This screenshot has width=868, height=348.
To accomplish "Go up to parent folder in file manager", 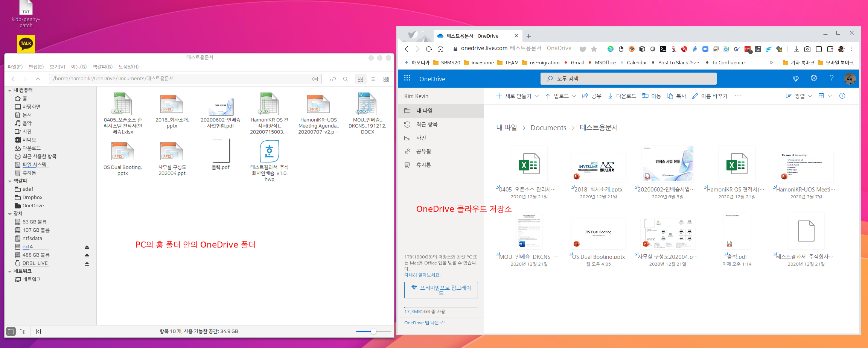I will point(38,79).
